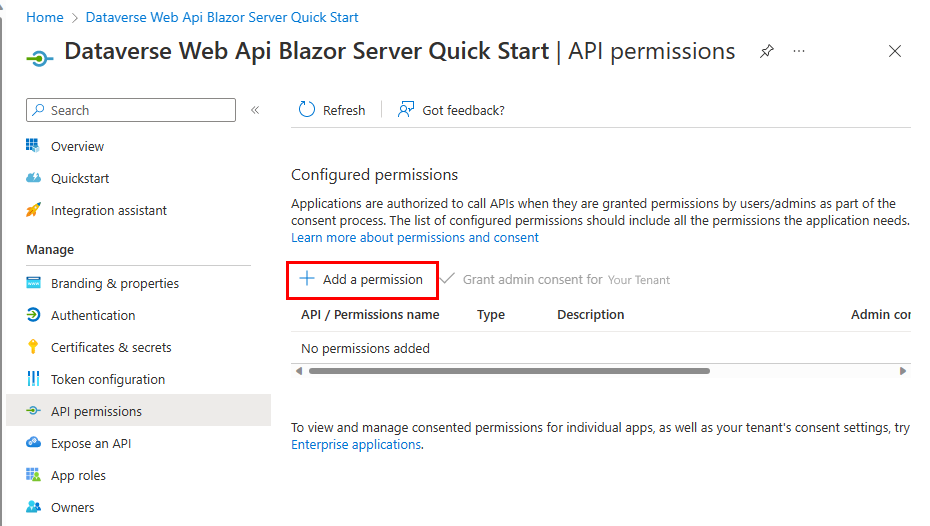930x526 pixels.
Task: Click the Certificates & secrets key icon
Action: coord(33,347)
